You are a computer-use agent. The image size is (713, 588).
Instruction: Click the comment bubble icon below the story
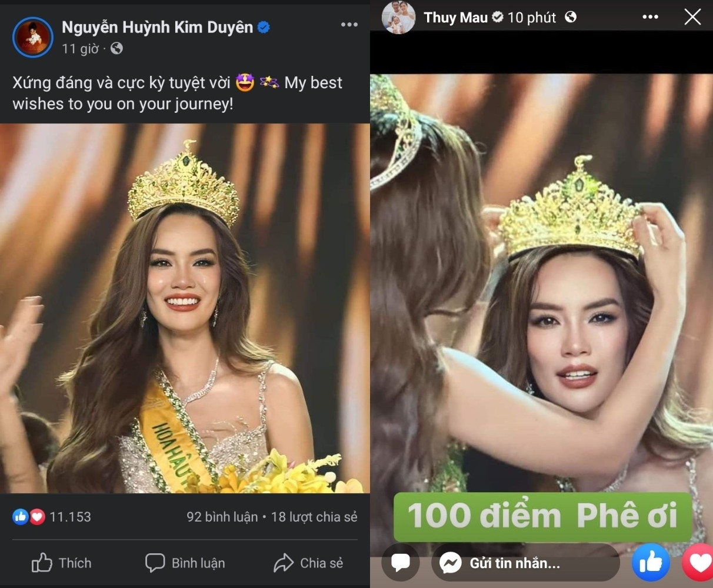coord(401,563)
